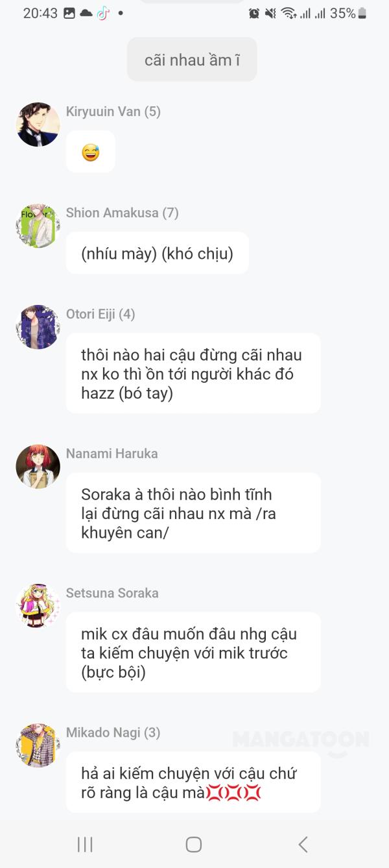This screenshot has width=389, height=868.
Task: Tap Kiryuuin Van's profile avatar
Action: (x=38, y=125)
